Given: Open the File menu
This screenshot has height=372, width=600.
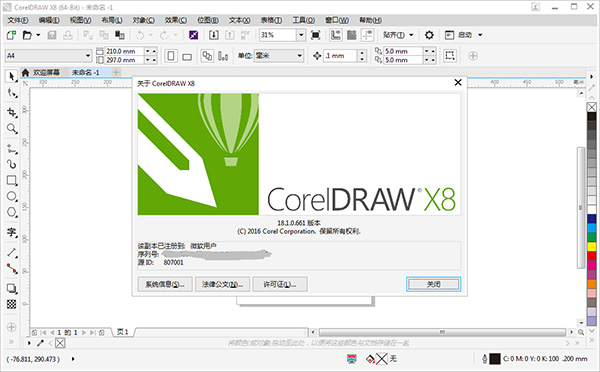Looking at the screenshot, I should click(18, 20).
